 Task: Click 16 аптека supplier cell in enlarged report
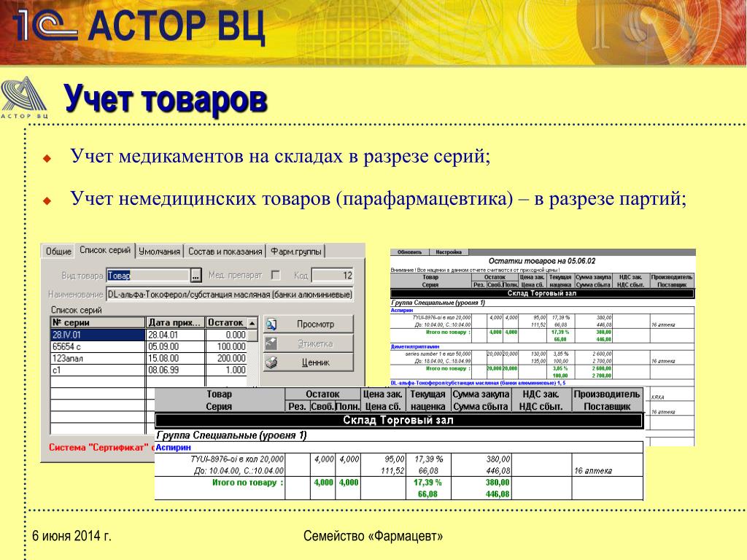point(593,471)
